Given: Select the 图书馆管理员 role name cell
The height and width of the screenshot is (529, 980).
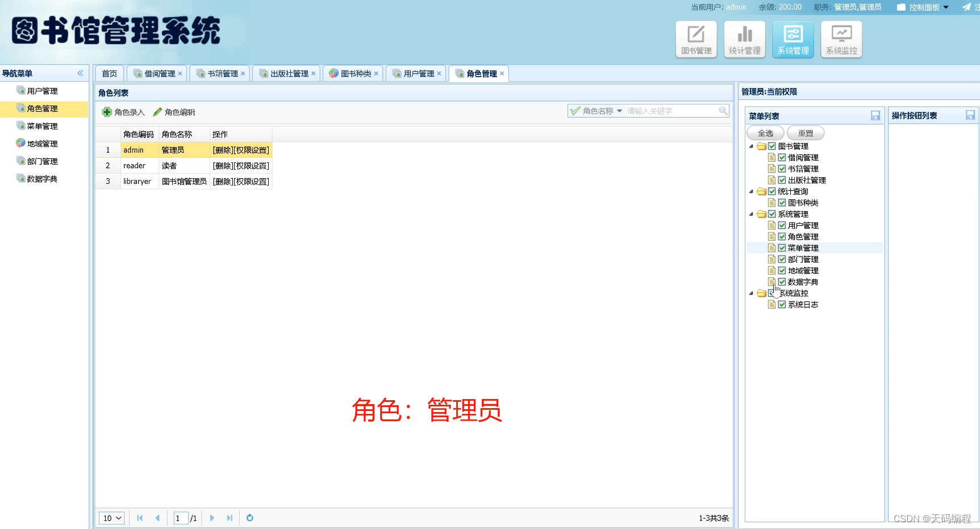Looking at the screenshot, I should click(184, 182).
